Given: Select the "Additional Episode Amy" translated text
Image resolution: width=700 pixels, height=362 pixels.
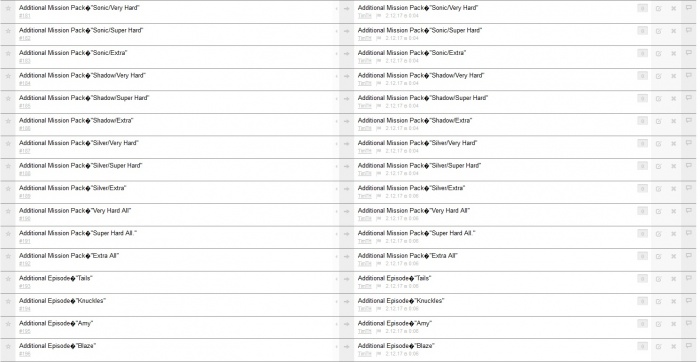Looking at the screenshot, I should pos(395,323).
